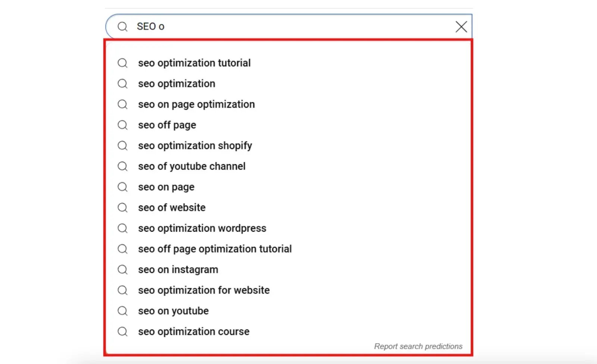597x364 pixels.
Task: Open the 'Report search predictions' link
Action: (x=418, y=346)
